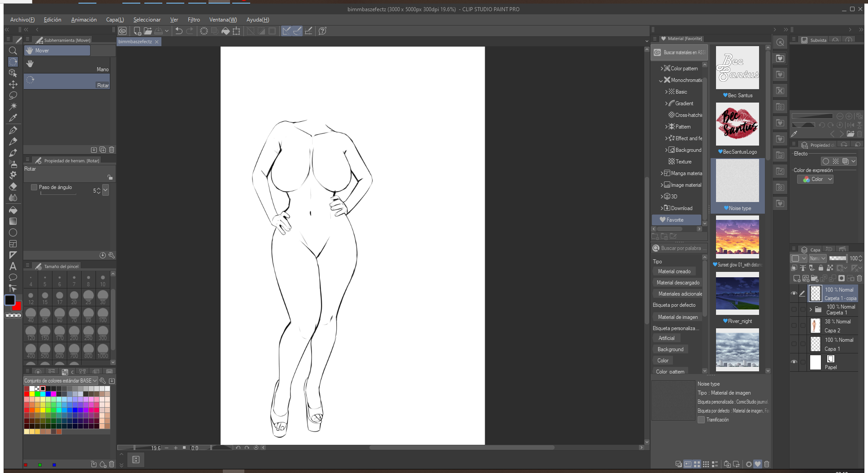Select the Text tool
Image resolution: width=868 pixels, height=473 pixels.
[x=13, y=266]
